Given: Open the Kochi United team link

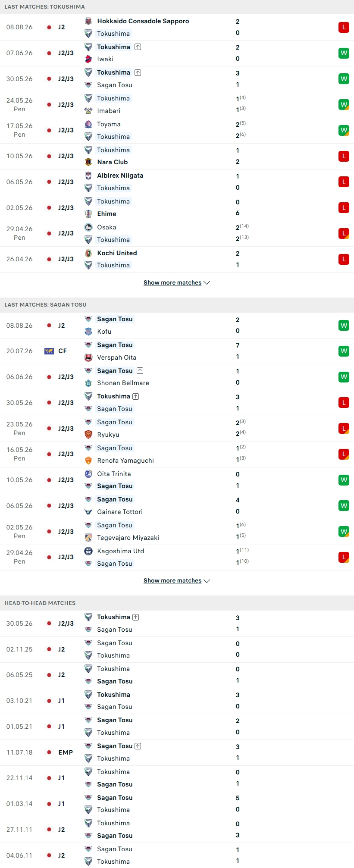Looking at the screenshot, I should click(x=117, y=253).
